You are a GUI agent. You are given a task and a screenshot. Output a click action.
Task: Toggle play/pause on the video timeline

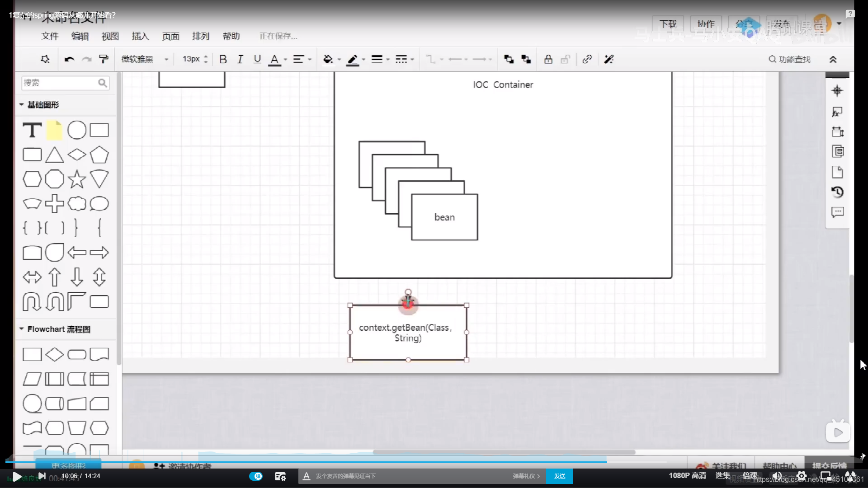click(x=17, y=475)
